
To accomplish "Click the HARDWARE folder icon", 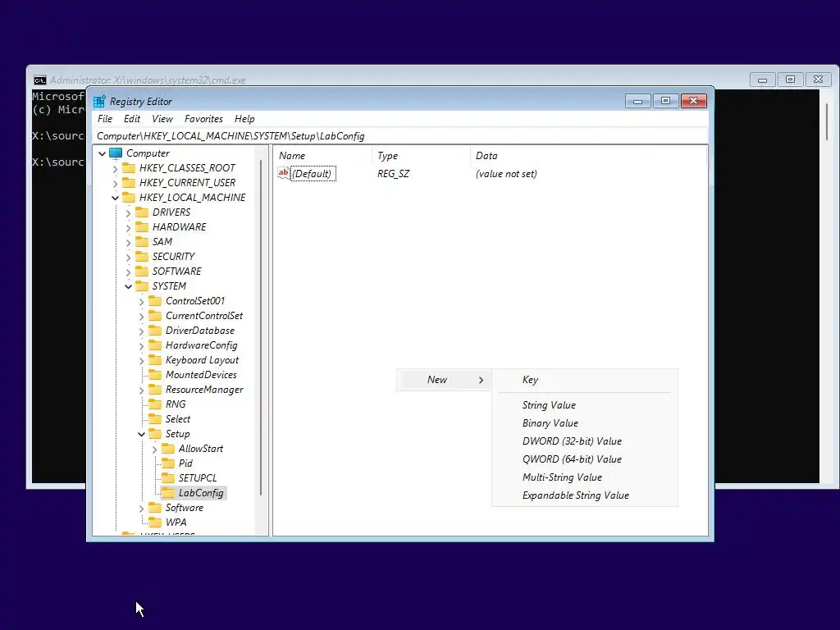I will coord(142,227).
